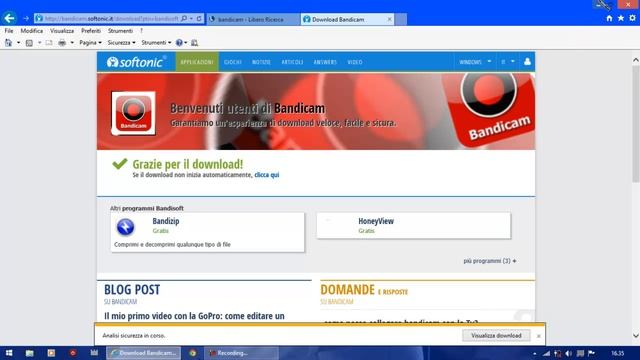
Task: Click the 'clicca qui' download link
Action: [267, 175]
